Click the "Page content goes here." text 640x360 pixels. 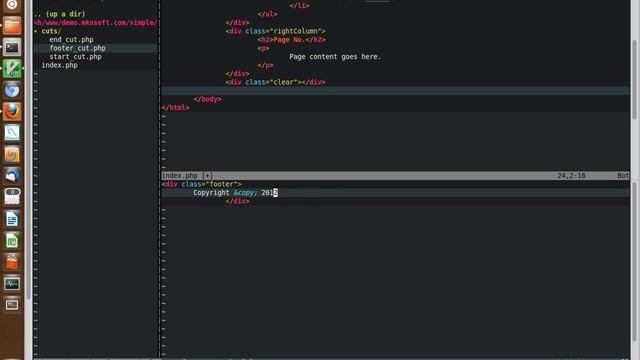(x=335, y=57)
